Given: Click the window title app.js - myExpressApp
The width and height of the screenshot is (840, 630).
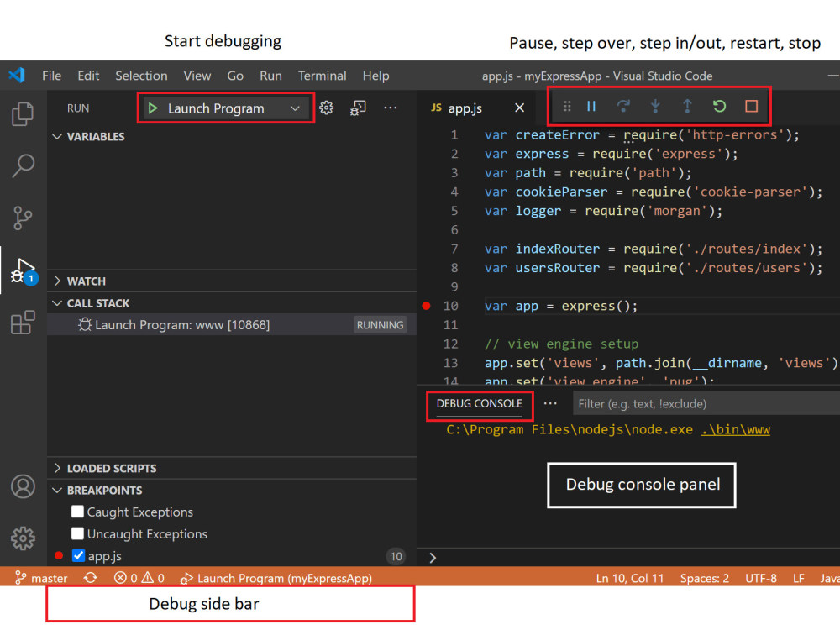Looking at the screenshot, I should point(597,76).
